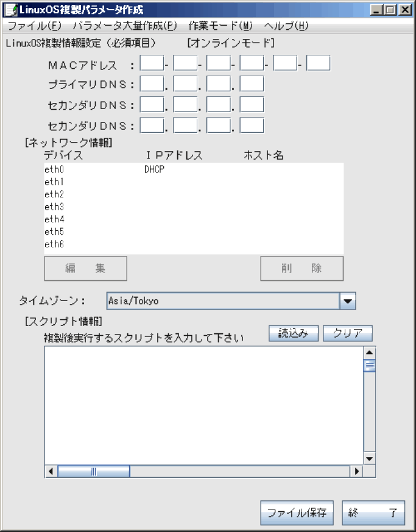Click the horizontal scrollbar thumb of script area
The width and height of the screenshot is (416, 532).
pyautogui.click(x=94, y=471)
